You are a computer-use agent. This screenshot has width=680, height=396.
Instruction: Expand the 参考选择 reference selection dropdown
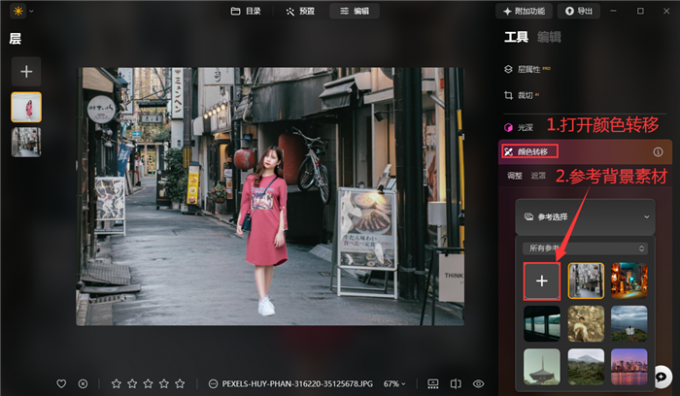click(x=585, y=217)
